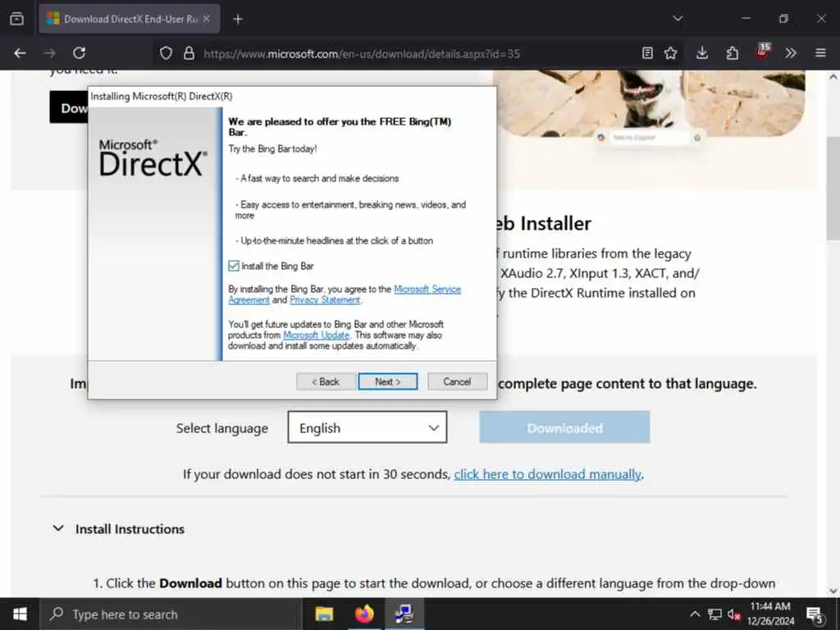Click the dog photo on the page
Viewport: 840px width, 630px height.
pyautogui.click(x=648, y=103)
